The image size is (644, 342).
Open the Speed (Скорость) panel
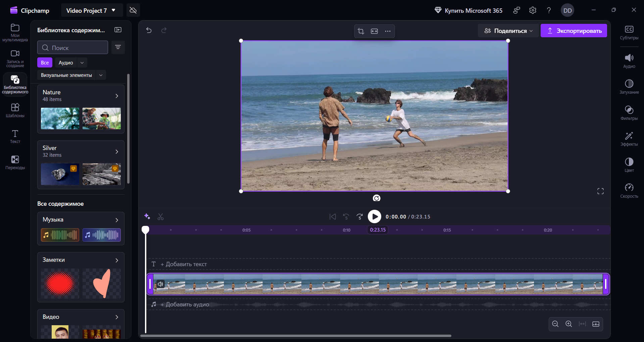pos(629,191)
